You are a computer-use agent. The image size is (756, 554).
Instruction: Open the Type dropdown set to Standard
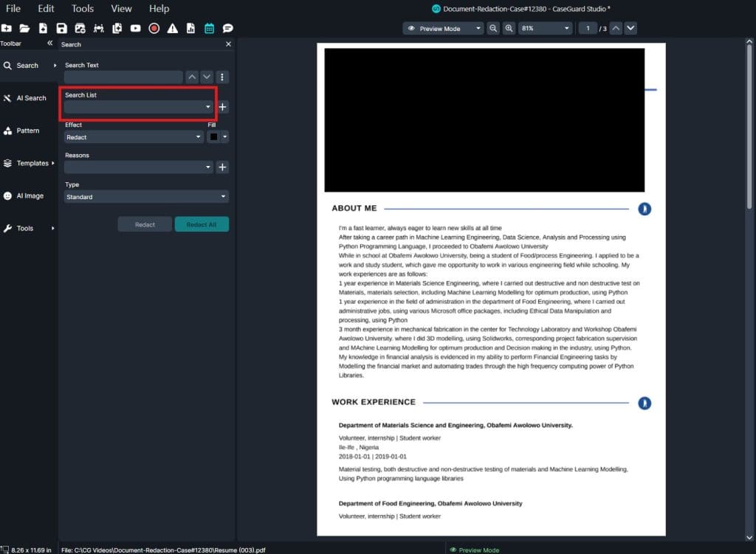146,197
